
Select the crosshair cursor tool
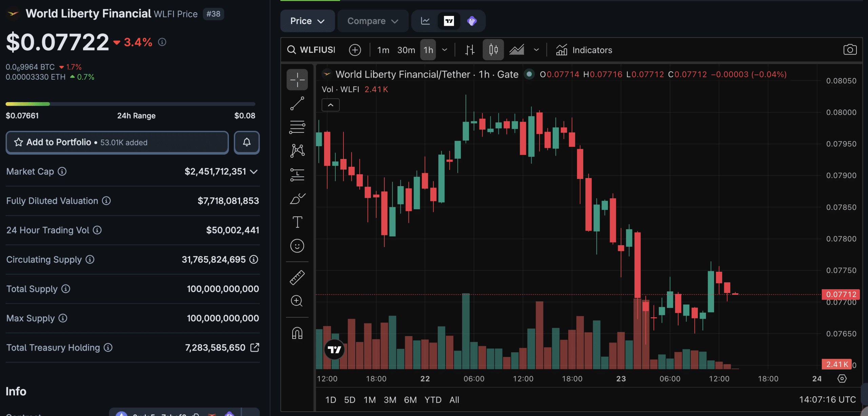(297, 80)
